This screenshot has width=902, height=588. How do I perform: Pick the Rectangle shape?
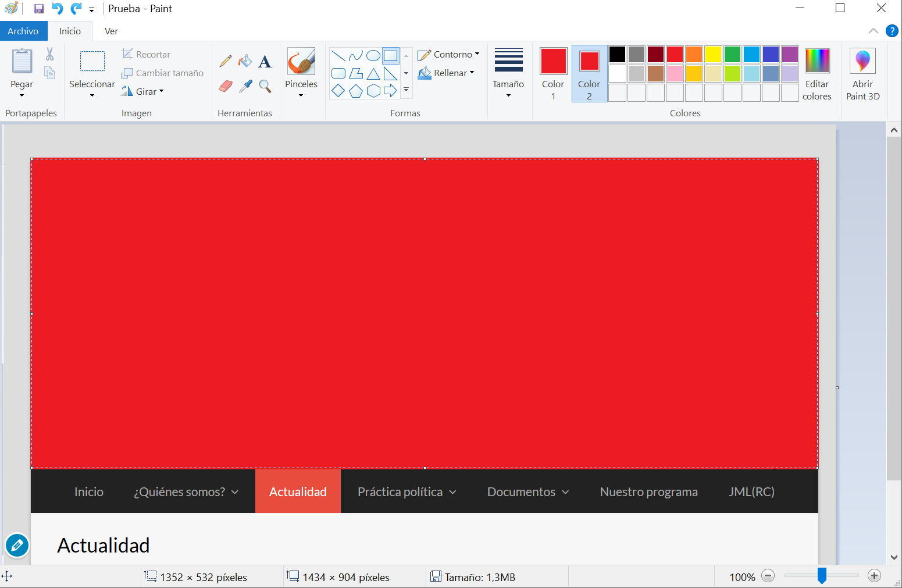point(391,56)
